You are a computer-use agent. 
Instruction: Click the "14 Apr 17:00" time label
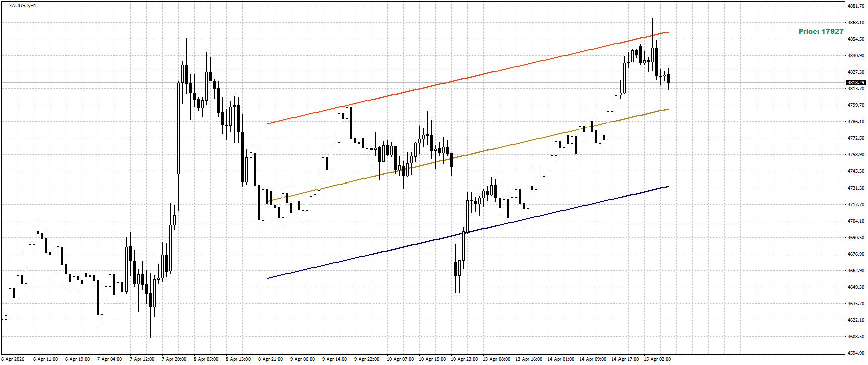pos(625,359)
